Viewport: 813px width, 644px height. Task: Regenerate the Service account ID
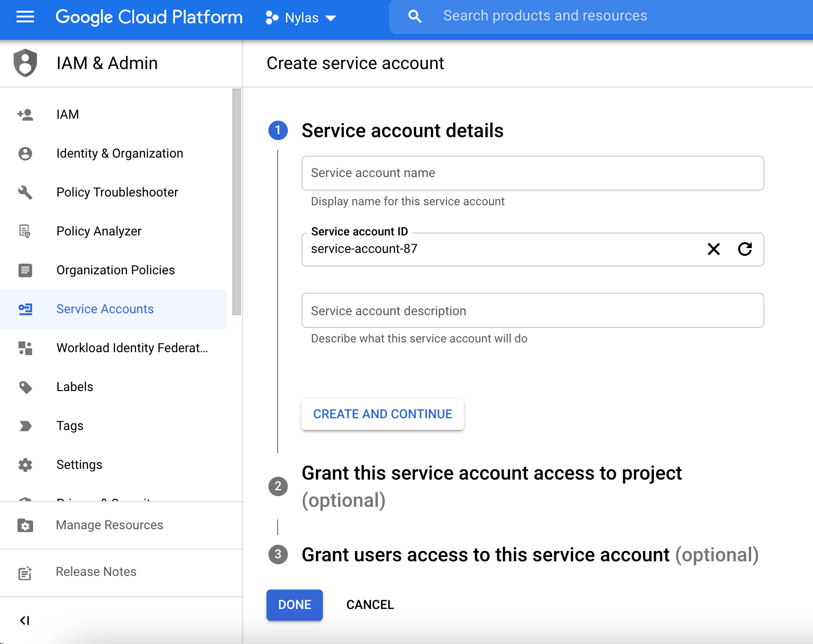point(745,250)
